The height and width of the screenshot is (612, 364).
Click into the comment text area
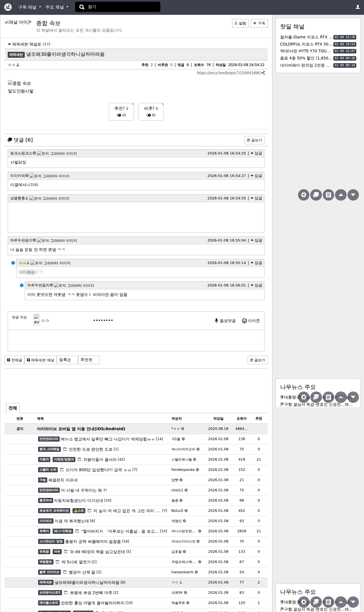point(136,340)
